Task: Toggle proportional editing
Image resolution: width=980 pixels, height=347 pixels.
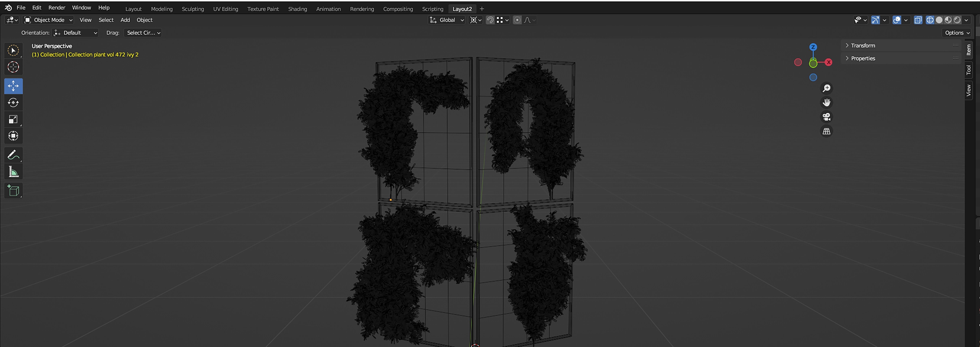Action: [517, 20]
